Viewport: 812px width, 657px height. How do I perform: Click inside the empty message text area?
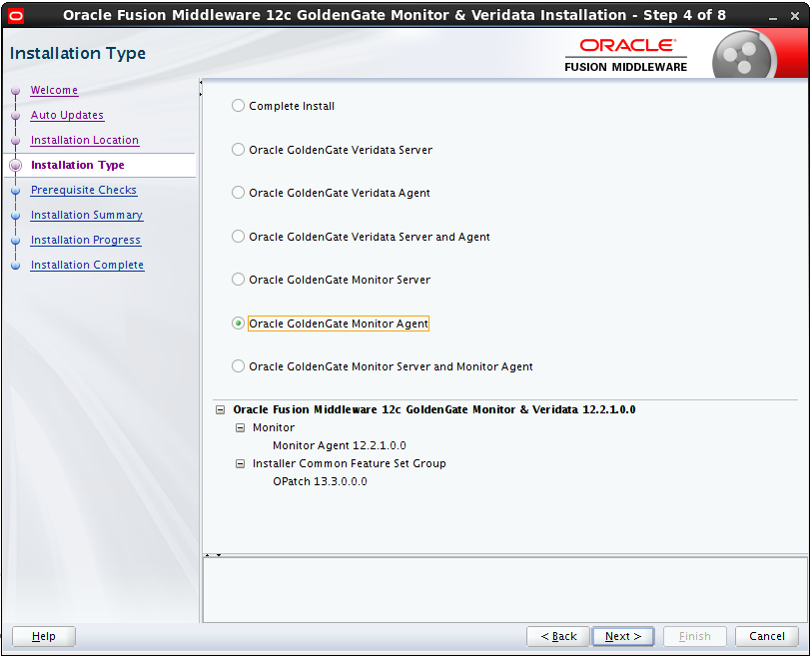pyautogui.click(x=505, y=590)
